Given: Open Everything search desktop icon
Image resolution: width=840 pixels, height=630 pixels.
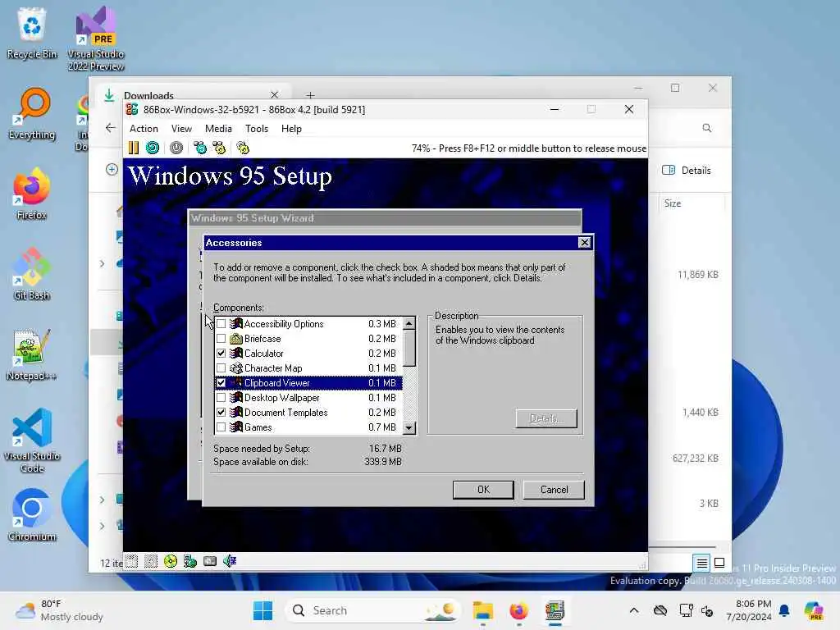Looking at the screenshot, I should click(32, 113).
